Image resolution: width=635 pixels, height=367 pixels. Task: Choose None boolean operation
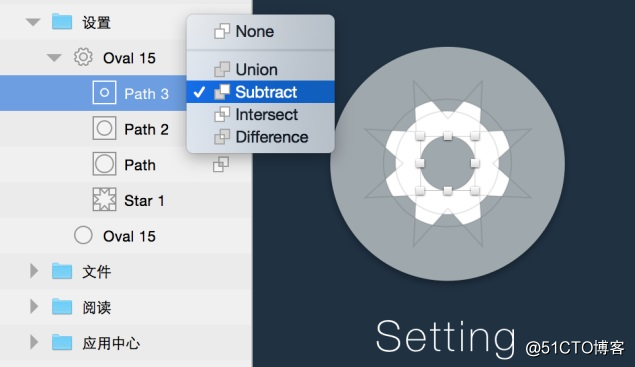point(260,32)
